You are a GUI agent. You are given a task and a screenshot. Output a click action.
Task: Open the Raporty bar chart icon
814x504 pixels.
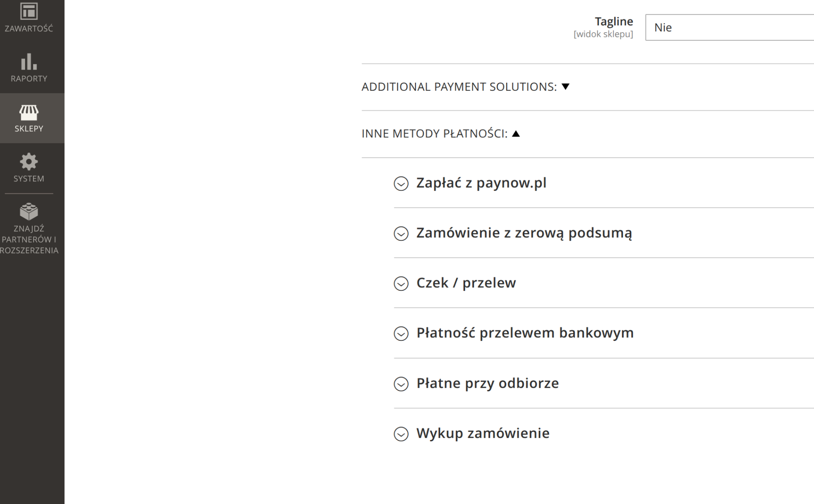click(x=29, y=62)
